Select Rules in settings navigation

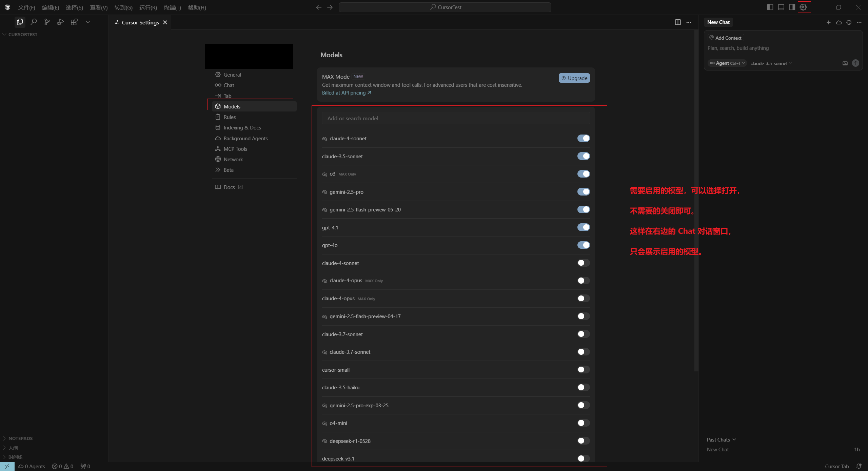tap(230, 117)
